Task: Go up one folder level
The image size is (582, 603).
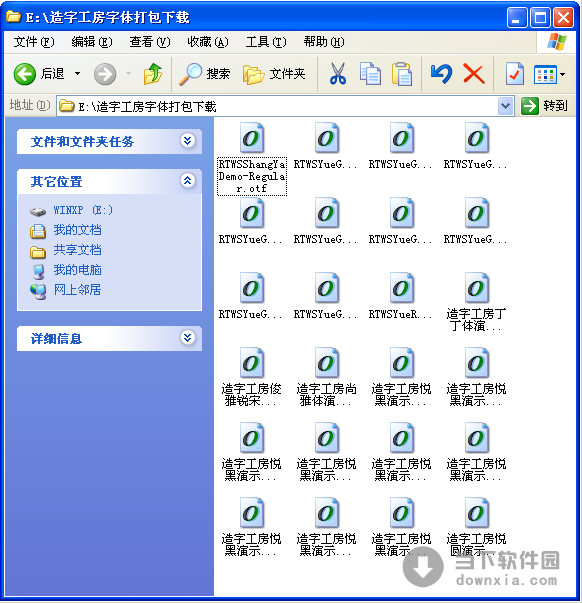Action: pyautogui.click(x=153, y=74)
